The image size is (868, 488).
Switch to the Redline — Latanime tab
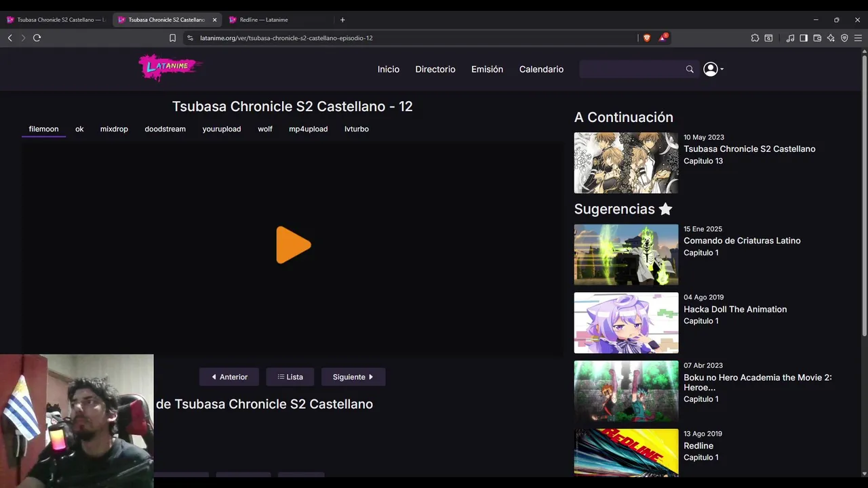point(278,20)
